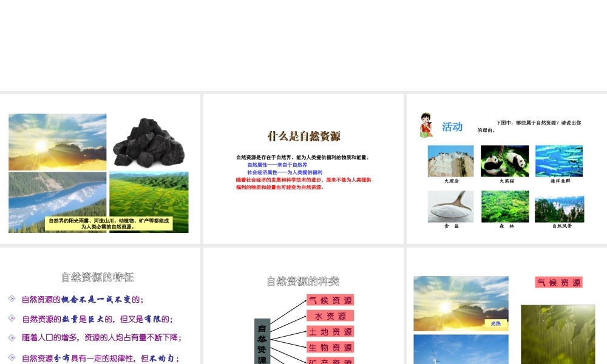The image size is (607, 364).
Task: Click the blue line 社会经济属性——为人类提供福利
Action: pyautogui.click(x=285, y=172)
